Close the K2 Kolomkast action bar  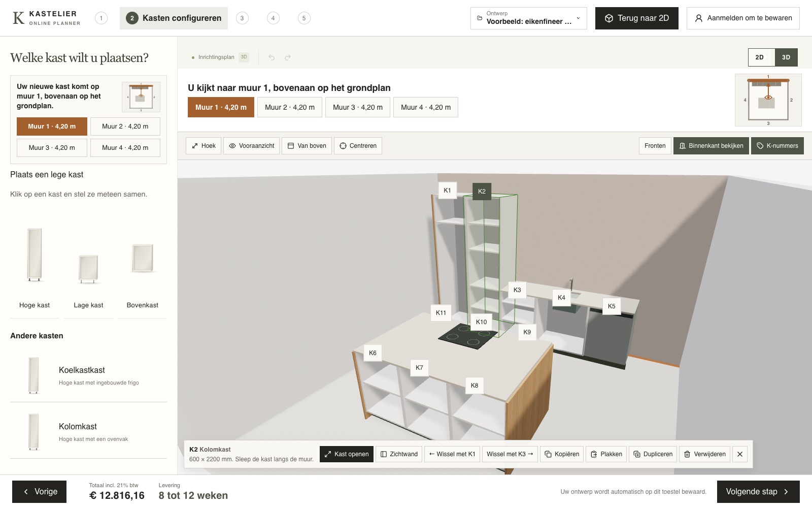click(x=740, y=454)
